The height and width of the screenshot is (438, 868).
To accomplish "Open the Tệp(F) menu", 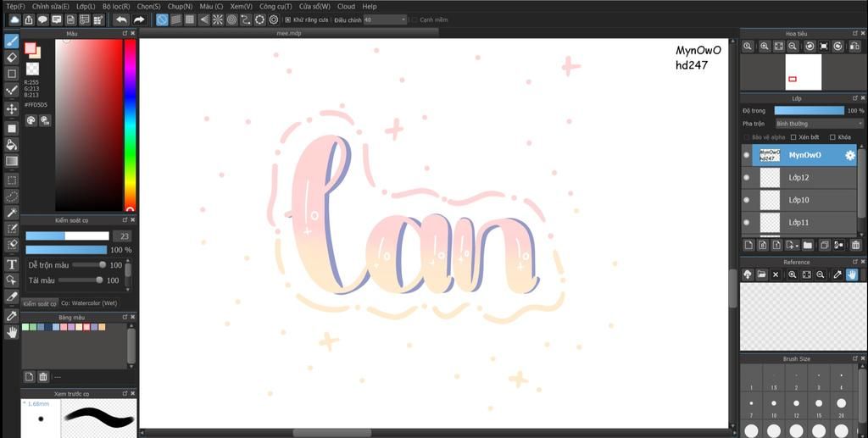I will pyautogui.click(x=15, y=6).
